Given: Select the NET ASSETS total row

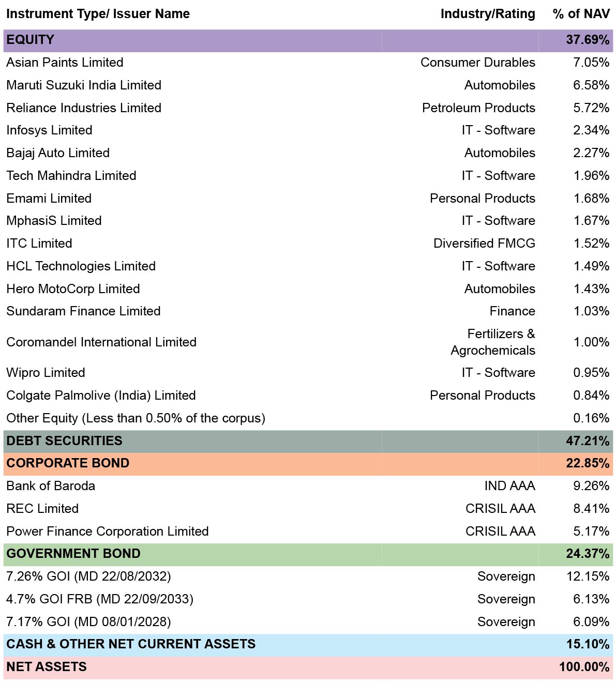Looking at the screenshot, I should point(308,667).
